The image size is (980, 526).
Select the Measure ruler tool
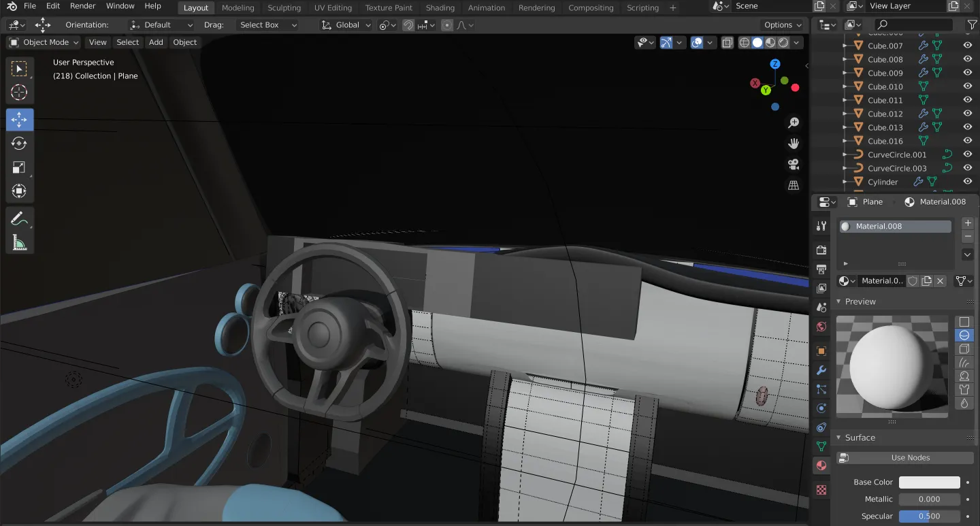click(x=20, y=242)
